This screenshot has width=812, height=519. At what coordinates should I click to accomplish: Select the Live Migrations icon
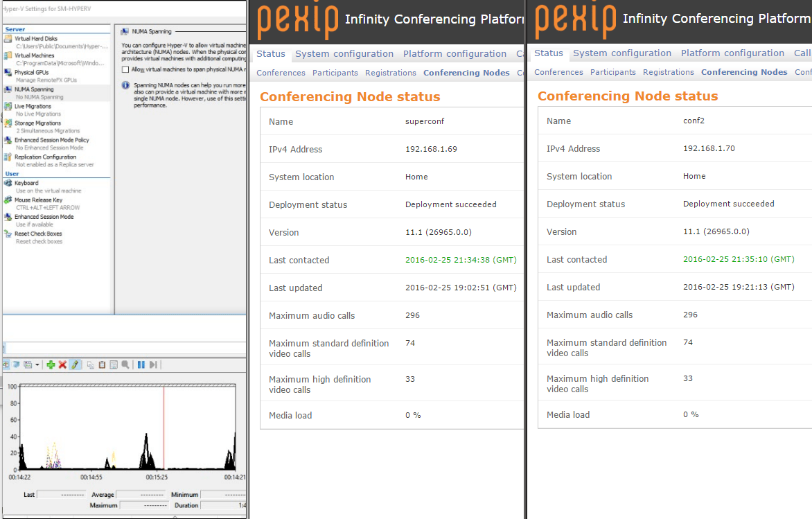(8, 106)
